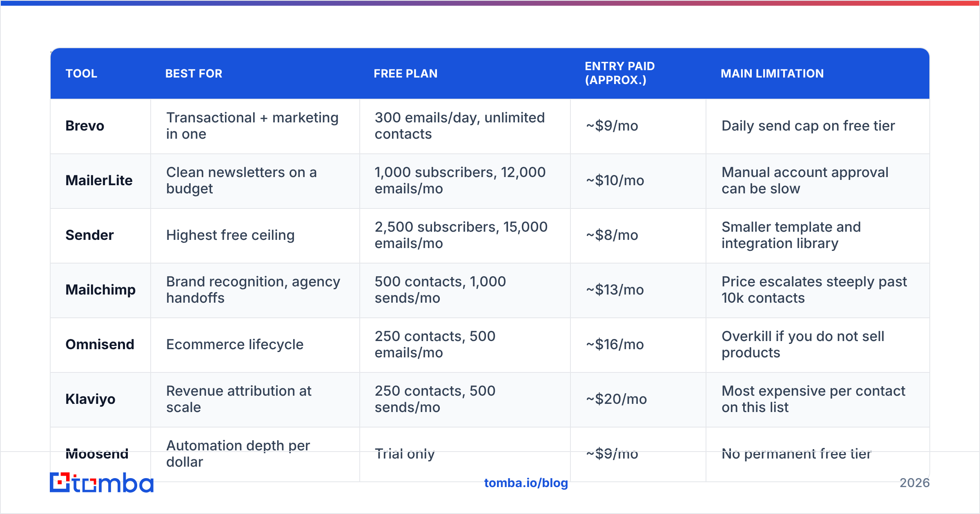Image resolution: width=980 pixels, height=514 pixels.
Task: Click "Smaller template and integration library"
Action: [791, 235]
